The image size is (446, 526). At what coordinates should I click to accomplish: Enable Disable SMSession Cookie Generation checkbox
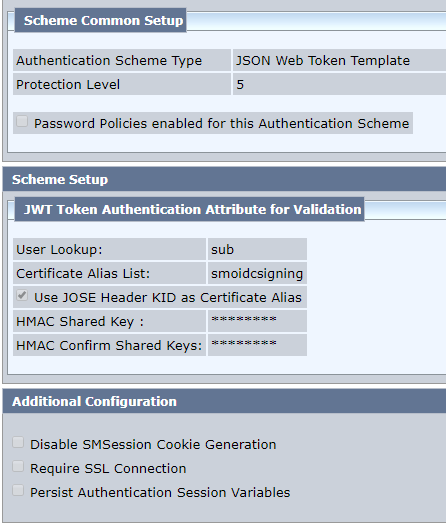(x=18, y=442)
